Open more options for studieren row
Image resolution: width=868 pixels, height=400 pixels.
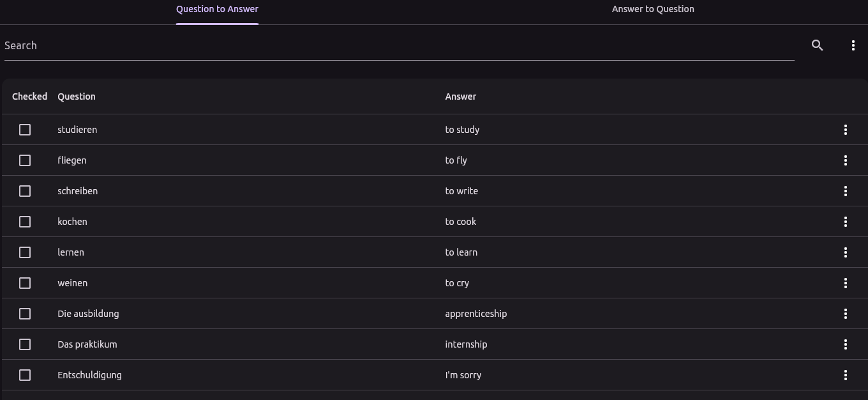click(x=845, y=130)
